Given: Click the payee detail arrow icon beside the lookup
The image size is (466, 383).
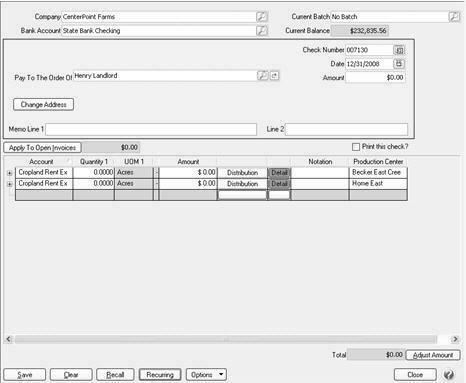Looking at the screenshot, I should [x=274, y=76].
